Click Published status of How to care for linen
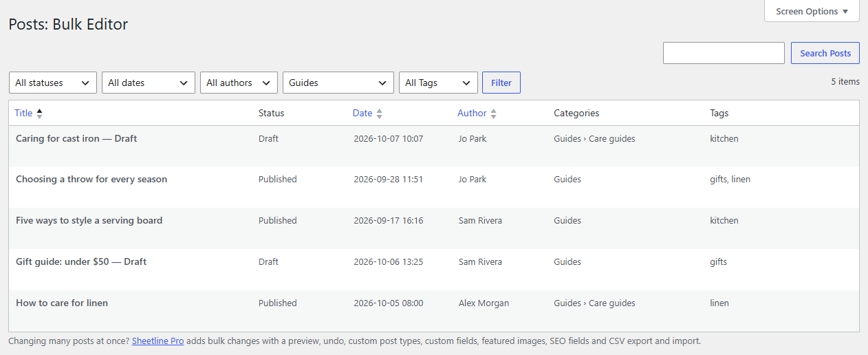Screen dimensions: 868x355 coord(278,303)
